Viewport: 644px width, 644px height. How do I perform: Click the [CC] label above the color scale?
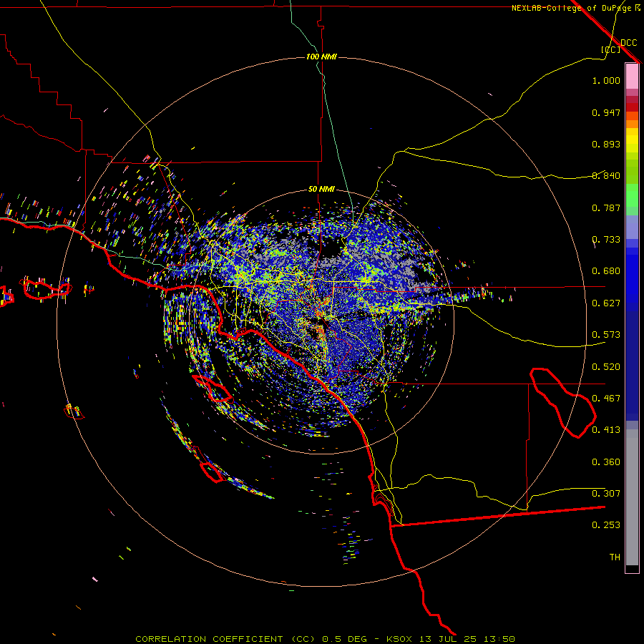610,49
